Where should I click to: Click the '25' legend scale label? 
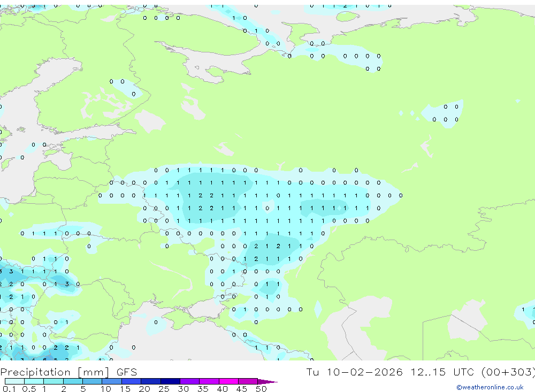tap(164, 389)
